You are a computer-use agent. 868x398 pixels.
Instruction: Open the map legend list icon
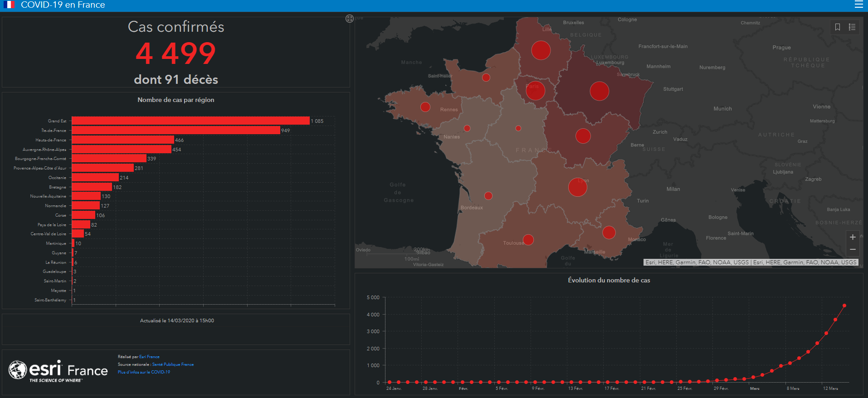(852, 27)
